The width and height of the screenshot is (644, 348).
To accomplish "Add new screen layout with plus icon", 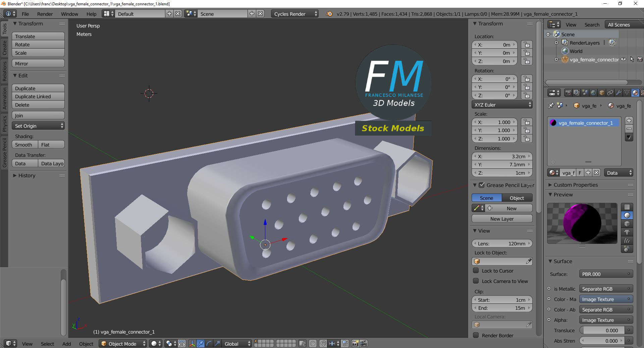I will 169,14.
